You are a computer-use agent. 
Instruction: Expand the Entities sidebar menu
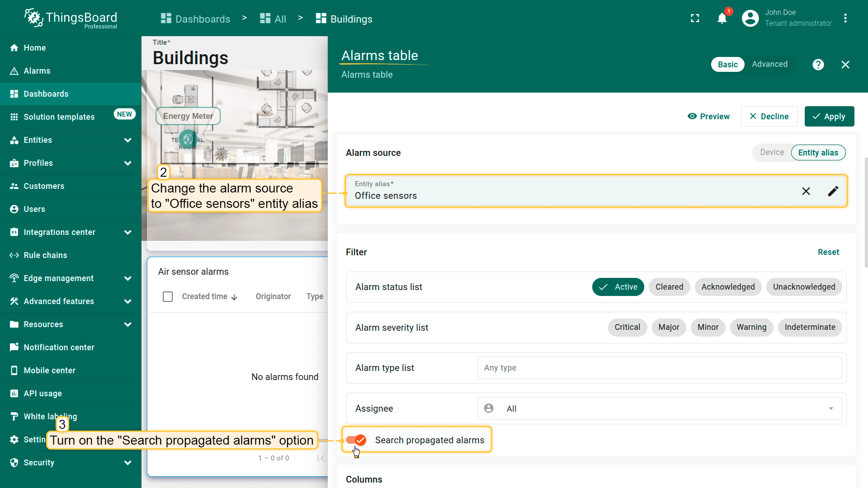click(127, 140)
